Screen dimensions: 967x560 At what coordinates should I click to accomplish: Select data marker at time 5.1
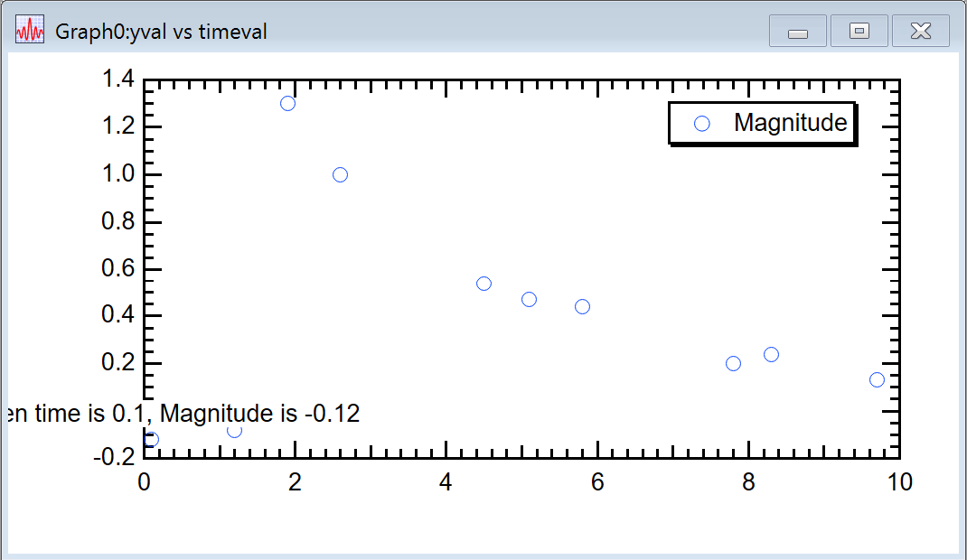529,299
